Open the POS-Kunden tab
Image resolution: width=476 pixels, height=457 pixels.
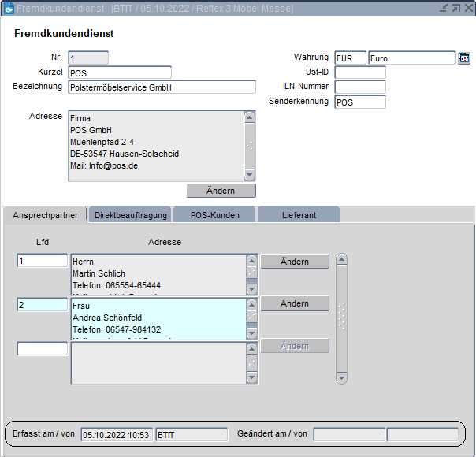[x=214, y=214]
